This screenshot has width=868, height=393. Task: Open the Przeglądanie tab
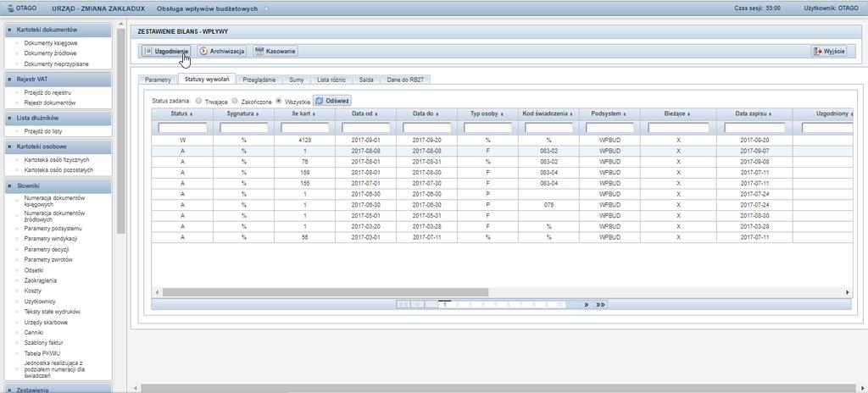(x=259, y=80)
